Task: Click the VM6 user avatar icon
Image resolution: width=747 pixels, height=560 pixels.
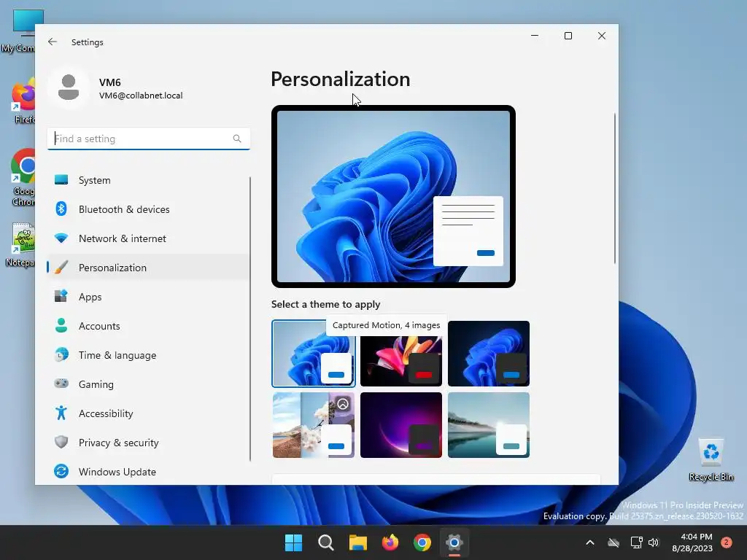Action: pyautogui.click(x=69, y=87)
